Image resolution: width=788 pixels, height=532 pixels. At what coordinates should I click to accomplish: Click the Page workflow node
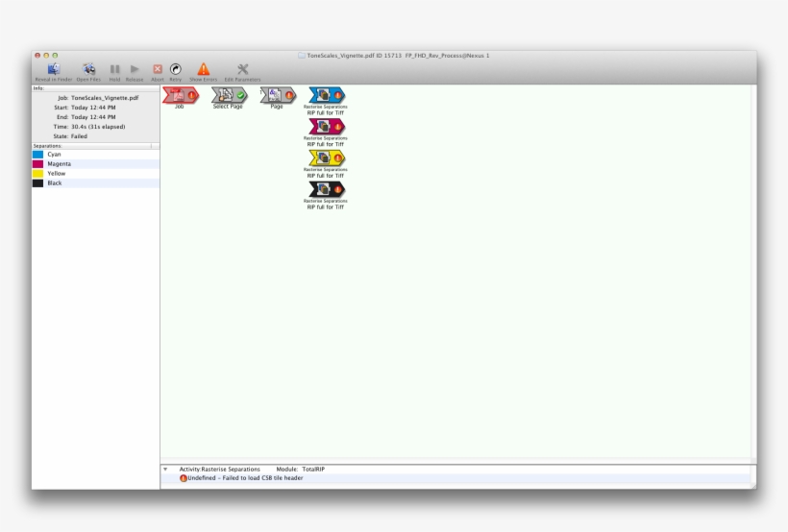(277, 95)
